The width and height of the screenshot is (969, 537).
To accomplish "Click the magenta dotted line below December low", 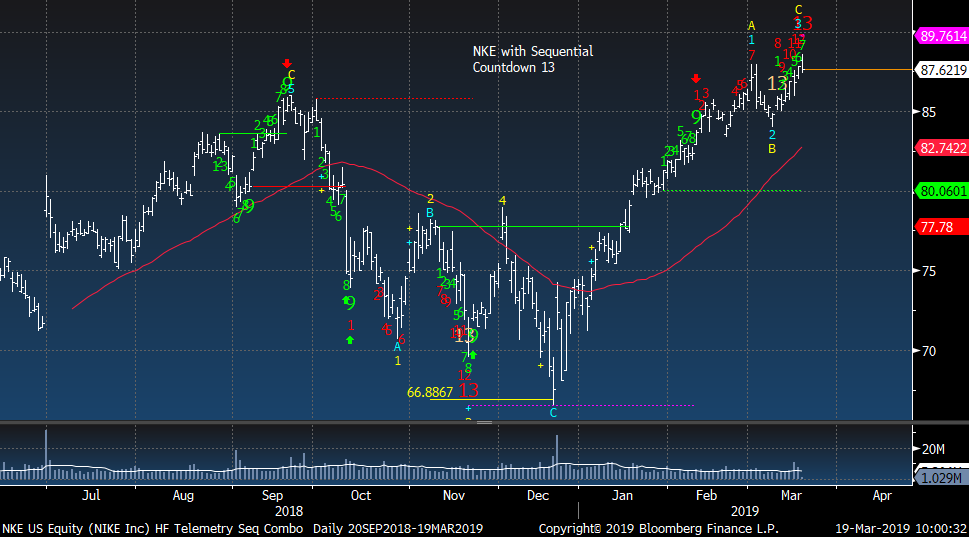I will pyautogui.click(x=581, y=405).
